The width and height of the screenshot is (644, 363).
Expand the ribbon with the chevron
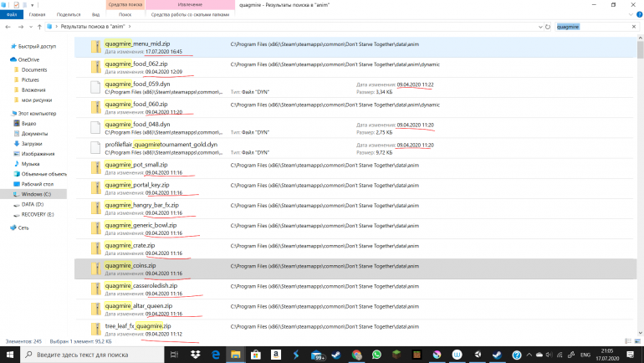pos(630,15)
